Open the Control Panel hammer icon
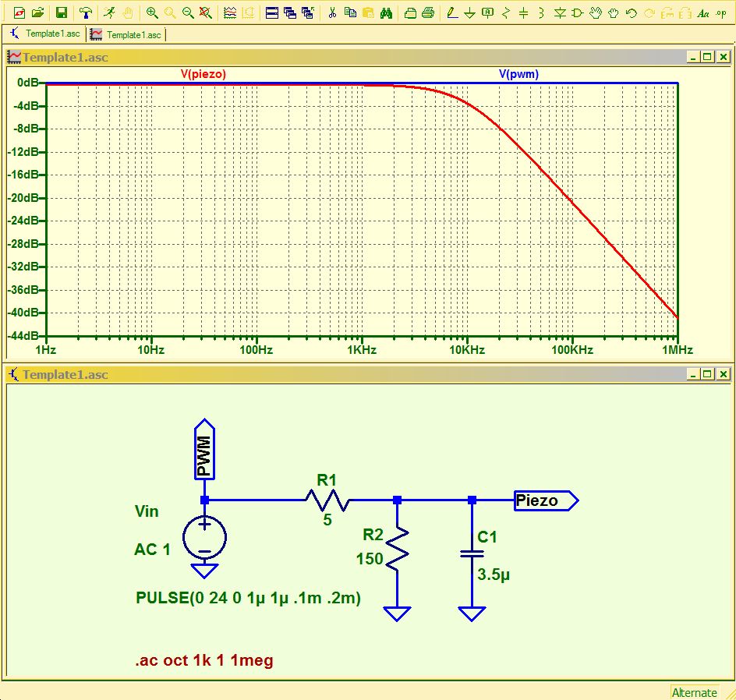 pyautogui.click(x=85, y=12)
